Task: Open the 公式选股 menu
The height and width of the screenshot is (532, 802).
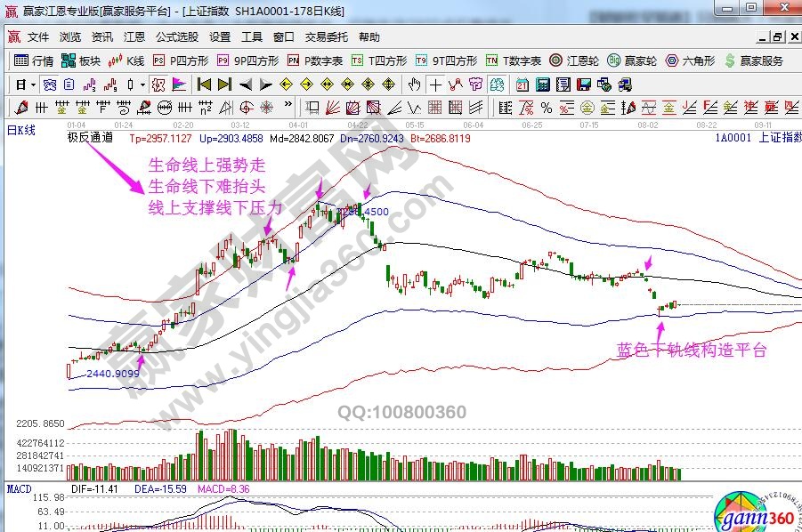Action: [177, 37]
